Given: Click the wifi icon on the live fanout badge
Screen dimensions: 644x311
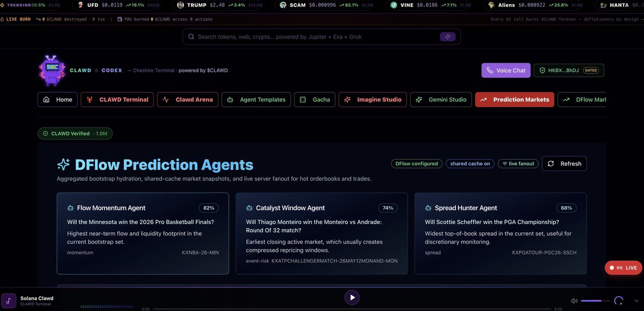Looking at the screenshot, I should pos(504,164).
